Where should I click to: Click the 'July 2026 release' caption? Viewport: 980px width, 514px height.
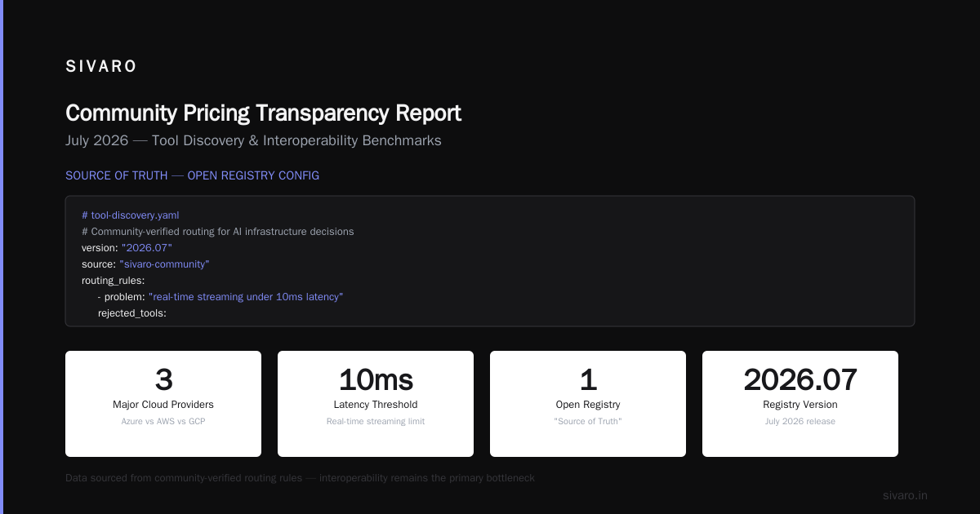pyautogui.click(x=800, y=422)
